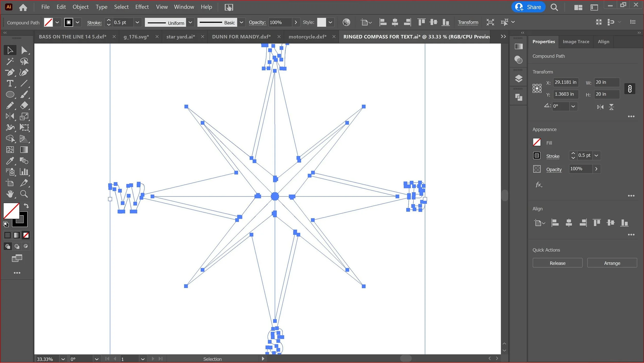This screenshot has height=363, width=644.
Task: Click the Fill swatch in Appearance panel
Action: (537, 142)
